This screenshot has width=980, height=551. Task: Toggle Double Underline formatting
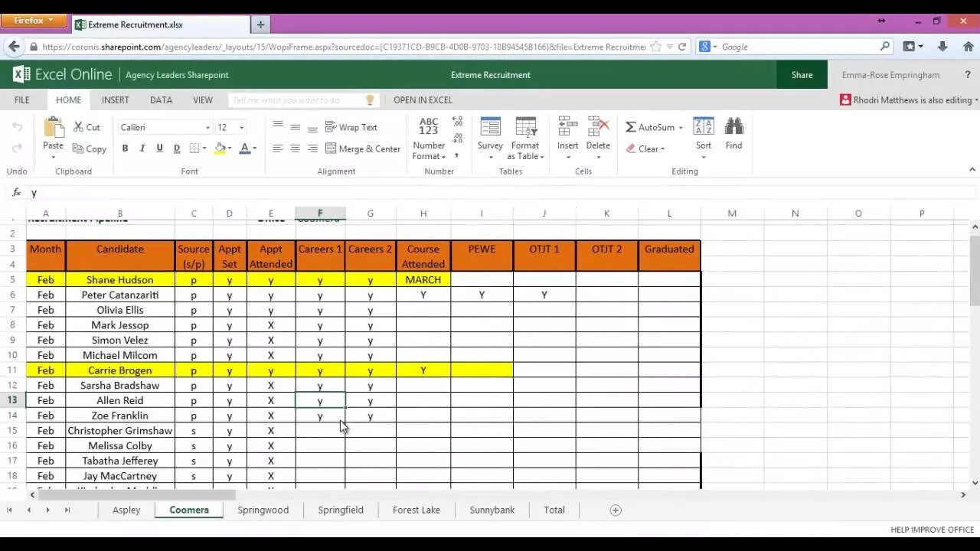177,148
